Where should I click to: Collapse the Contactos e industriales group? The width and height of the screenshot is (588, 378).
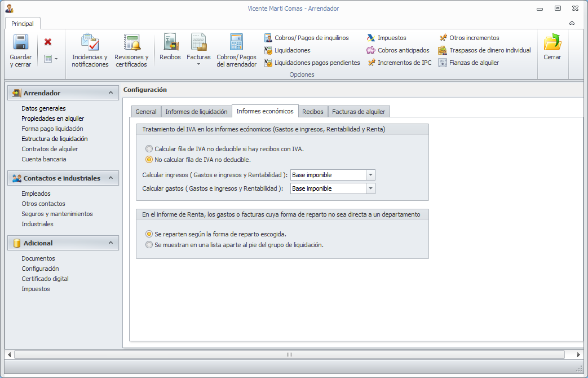click(x=110, y=178)
